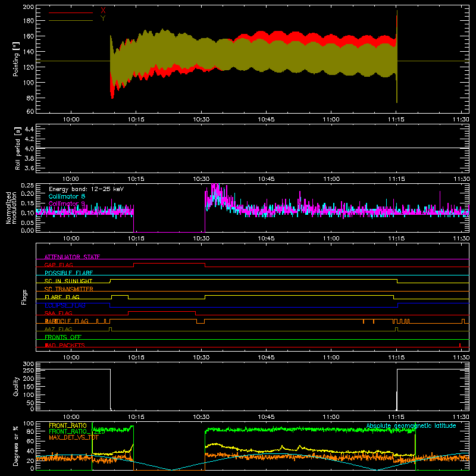The height and width of the screenshot is (476, 476).
Task: Click the 0.05 tick on modulation axis
Action: coord(28,223)
